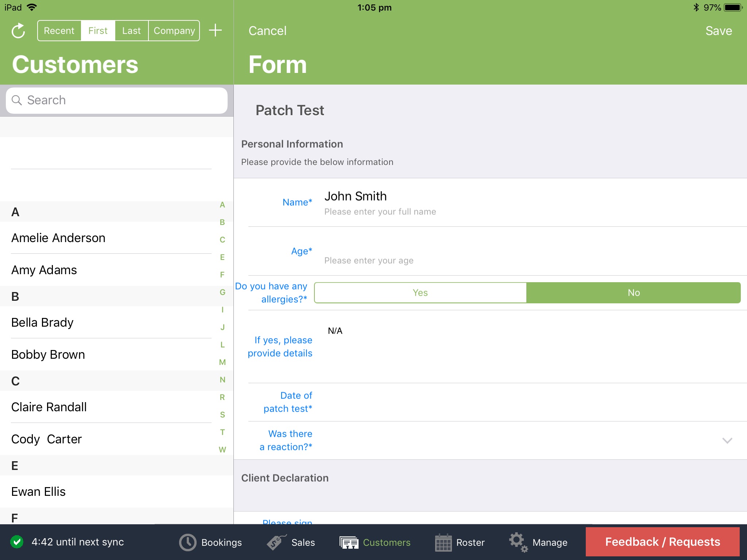
Task: Cancel the Patch Test form
Action: coord(267,31)
